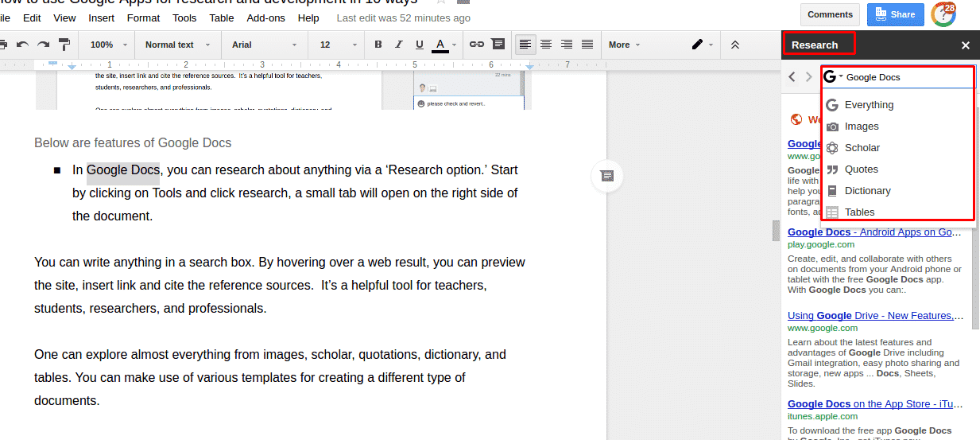
Task: Click 'Below are features of Google Docs' line
Action: (133, 143)
